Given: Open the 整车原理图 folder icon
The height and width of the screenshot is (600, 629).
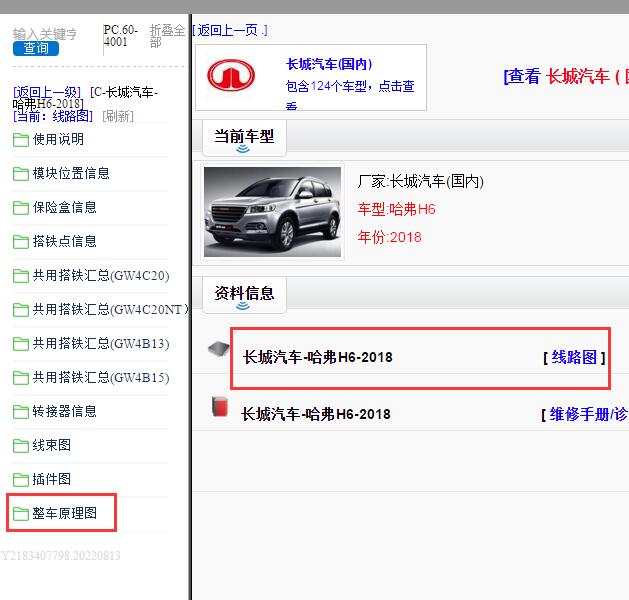Looking at the screenshot, I should [20, 513].
